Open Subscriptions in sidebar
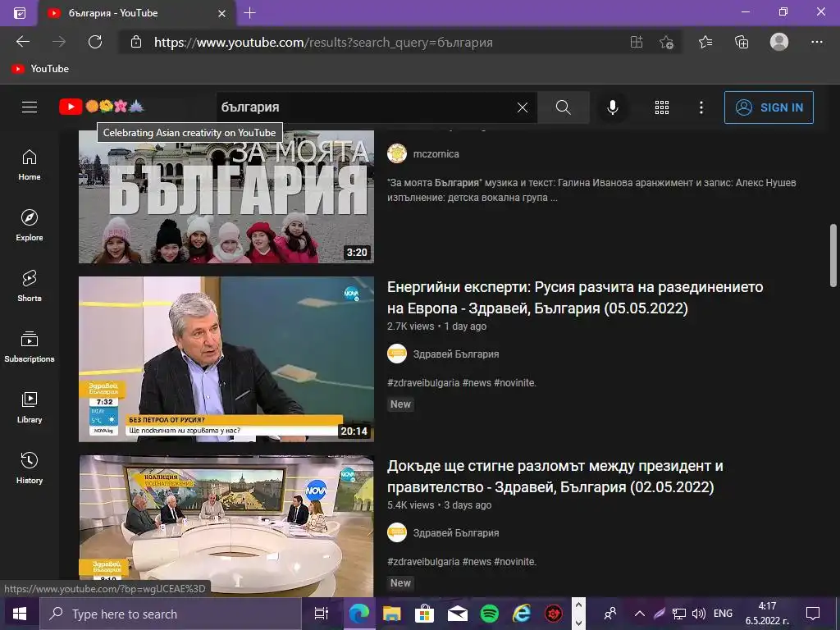Viewport: 840px width, 630px height. tap(30, 347)
